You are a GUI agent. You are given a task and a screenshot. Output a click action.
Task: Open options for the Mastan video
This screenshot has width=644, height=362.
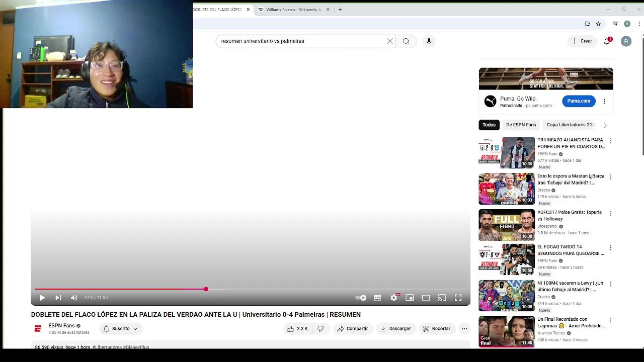(x=610, y=177)
